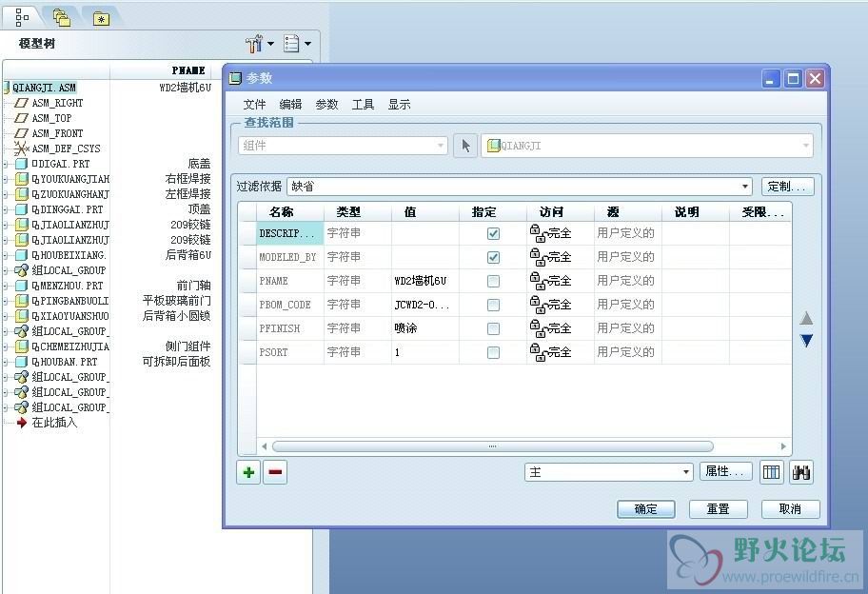Screen dimensions: 868x594
Task: Click the horizontal scrollbar of the parameter table
Action: pos(493,446)
